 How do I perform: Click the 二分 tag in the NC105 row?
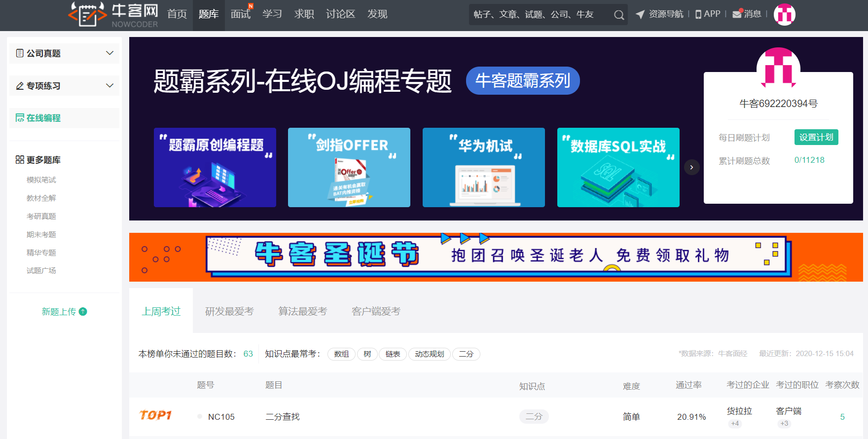point(534,416)
